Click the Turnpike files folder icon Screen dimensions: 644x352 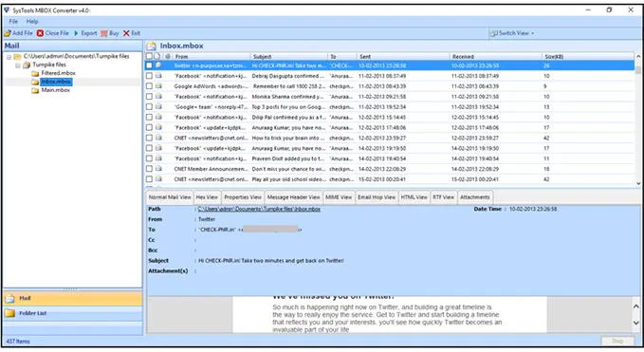coord(27,65)
